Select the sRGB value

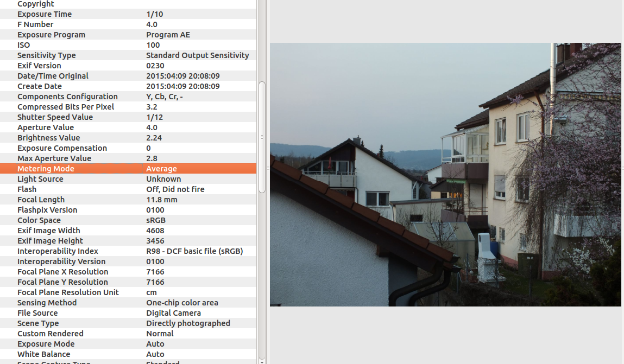[156, 220]
